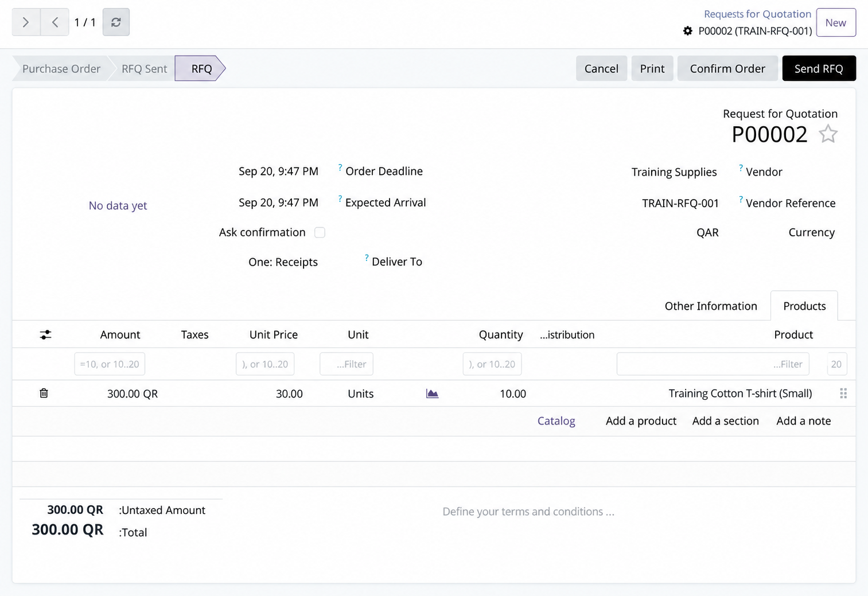The image size is (868, 596).
Task: Focus the Unit Price filter box
Action: click(x=265, y=364)
